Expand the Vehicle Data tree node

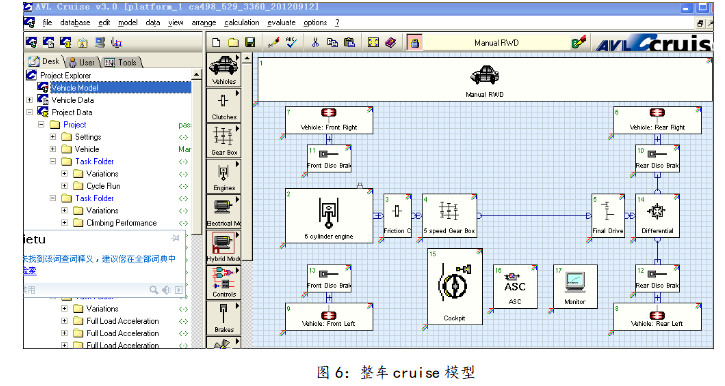[30, 100]
